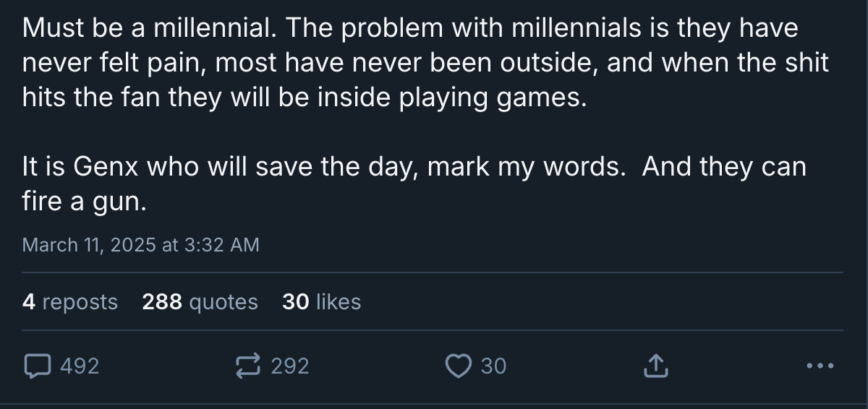Click the 30 count beside the heart
This screenshot has width=868, height=409.
coord(493,366)
